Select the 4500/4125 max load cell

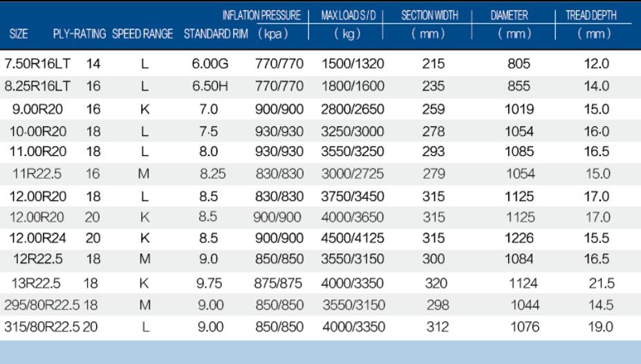pyautogui.click(x=353, y=240)
